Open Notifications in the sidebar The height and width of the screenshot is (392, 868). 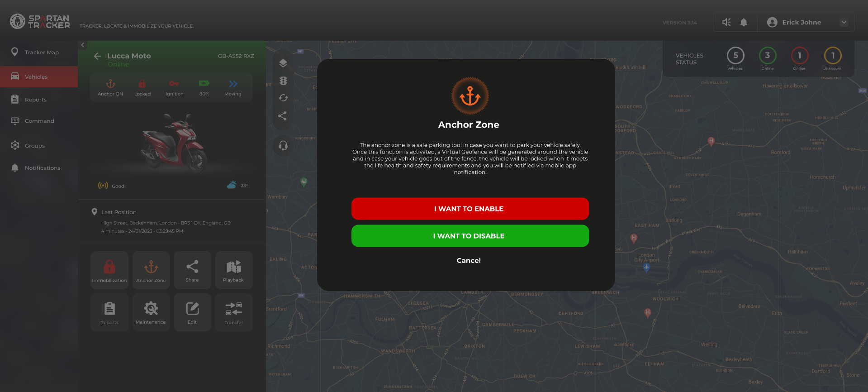pyautogui.click(x=39, y=168)
